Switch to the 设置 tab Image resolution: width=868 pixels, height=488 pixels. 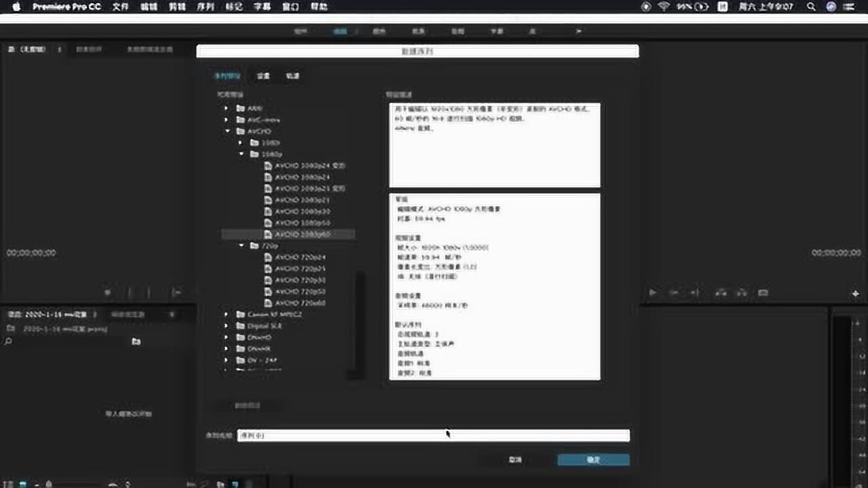[x=263, y=76]
